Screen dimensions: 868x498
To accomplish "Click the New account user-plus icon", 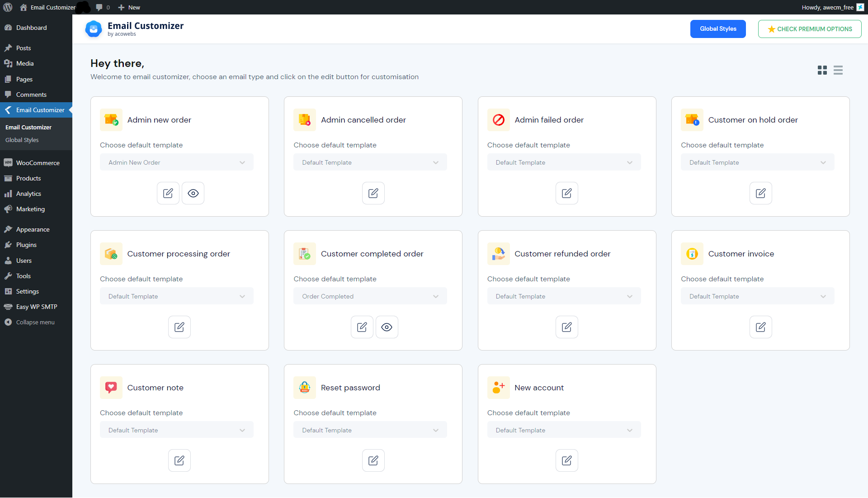I will point(499,388).
